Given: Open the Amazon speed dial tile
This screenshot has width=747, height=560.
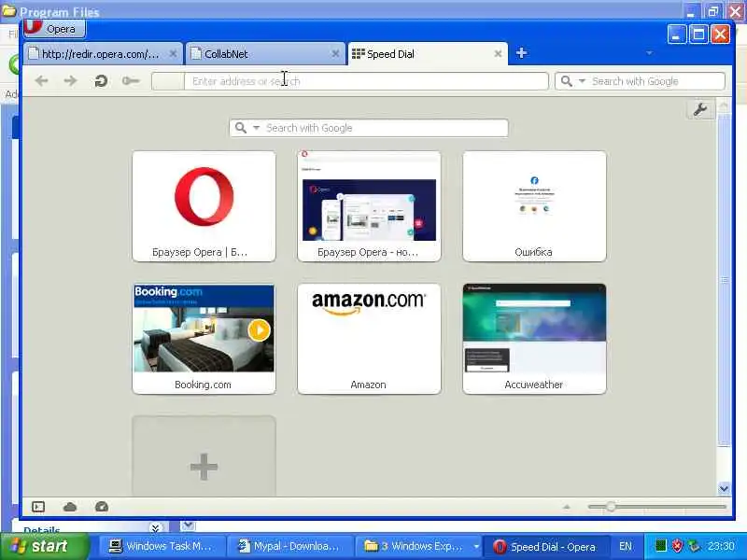Looking at the screenshot, I should click(x=369, y=339).
